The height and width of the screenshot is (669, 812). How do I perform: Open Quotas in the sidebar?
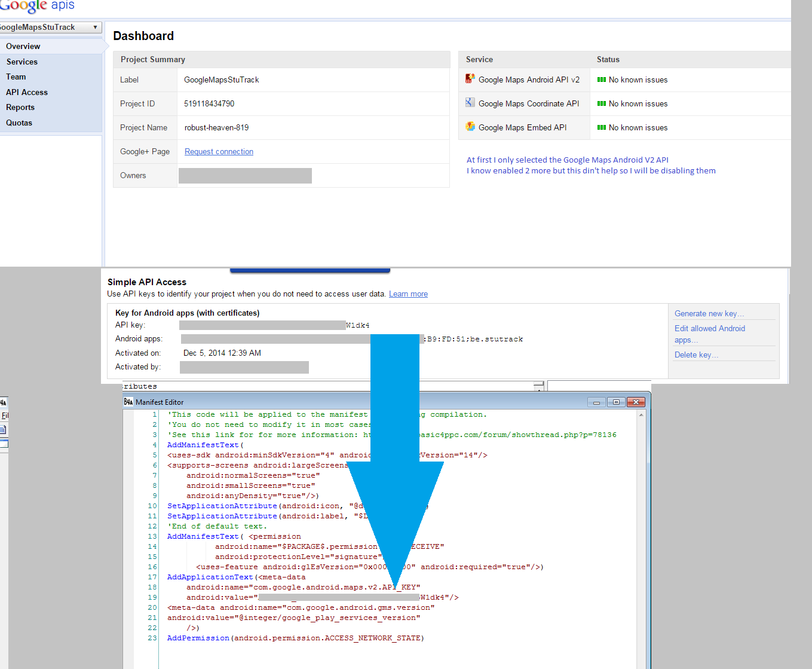[x=19, y=123]
